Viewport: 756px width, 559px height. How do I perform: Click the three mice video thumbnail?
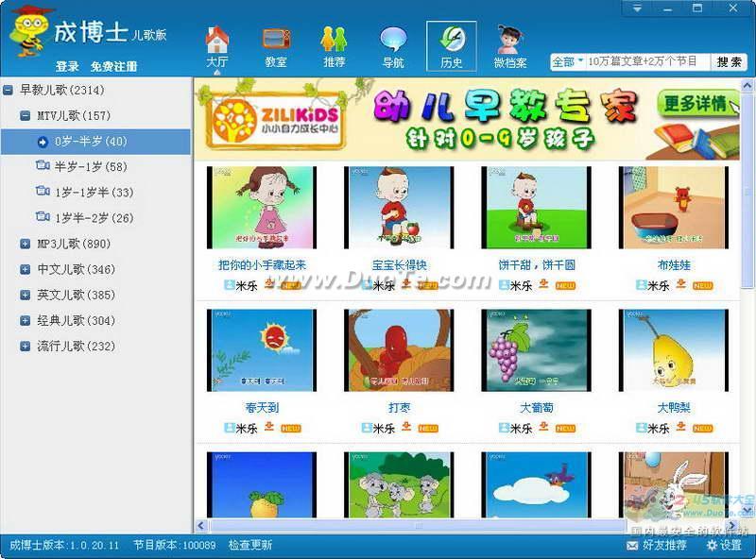(399, 484)
